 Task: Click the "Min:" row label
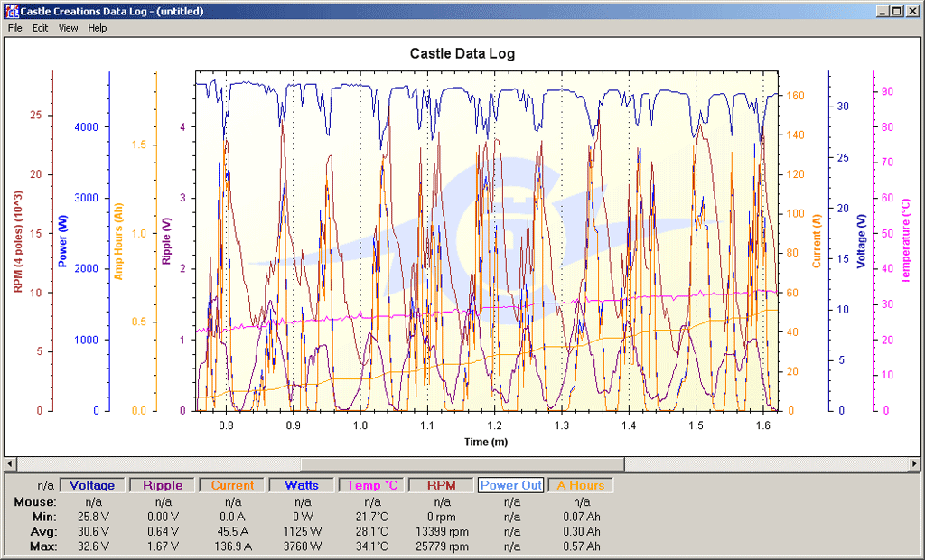44,517
